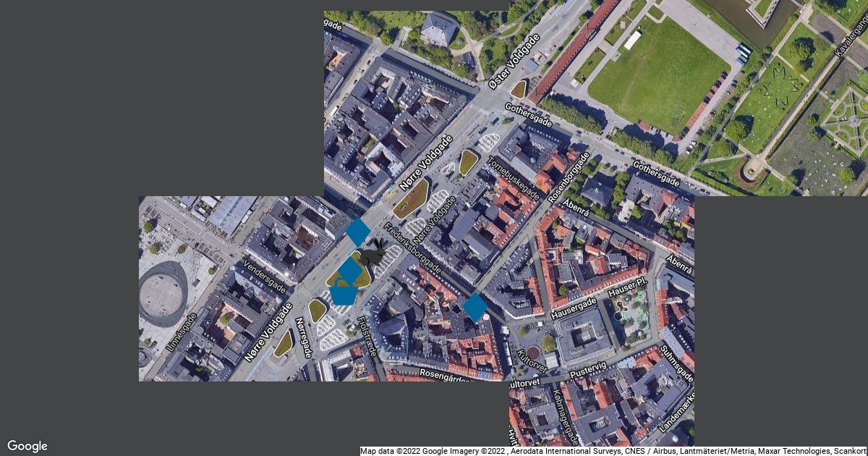Click the map data attribution text
868x456 pixels.
pyautogui.click(x=613, y=451)
